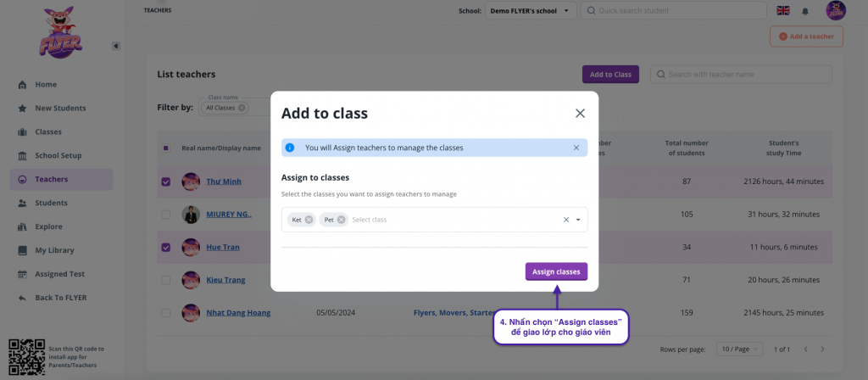
Task: Dismiss the blue info banner
Action: 576,148
